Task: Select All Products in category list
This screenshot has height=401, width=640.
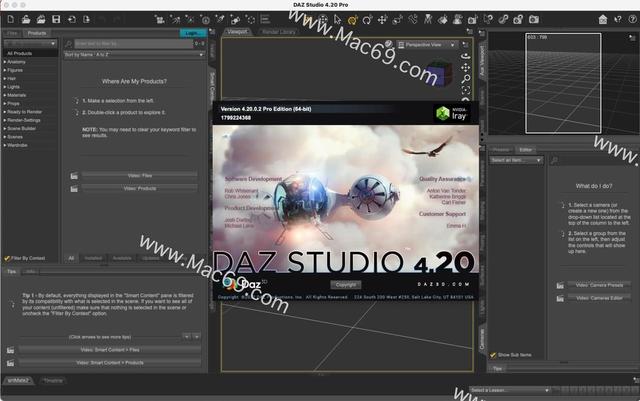Action: tap(30, 53)
